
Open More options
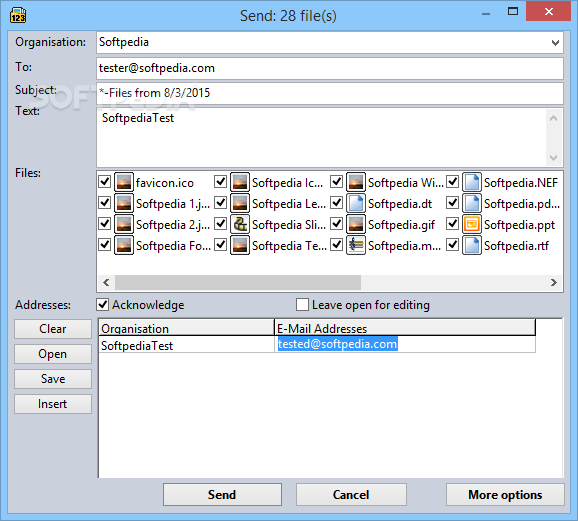[505, 494]
